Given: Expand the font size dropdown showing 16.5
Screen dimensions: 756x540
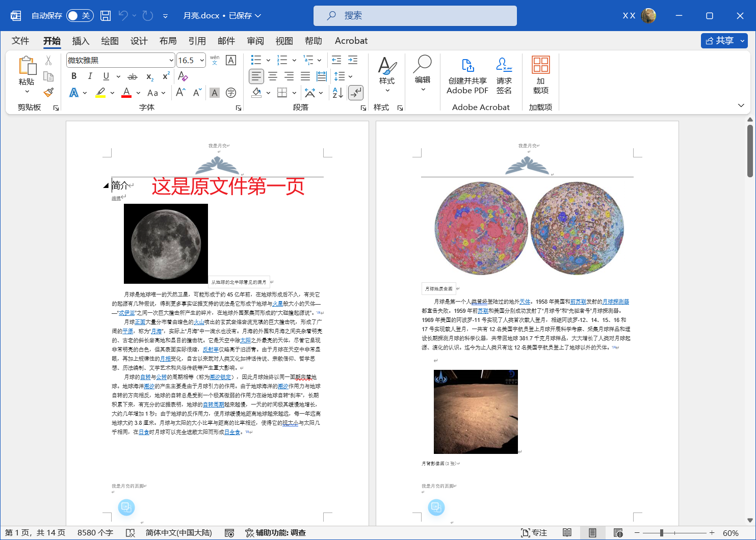Looking at the screenshot, I should tap(202, 61).
